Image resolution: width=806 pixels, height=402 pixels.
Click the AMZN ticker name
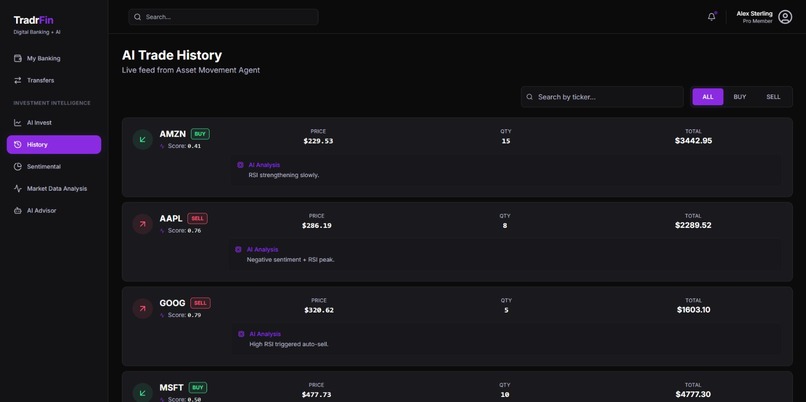[x=173, y=134]
